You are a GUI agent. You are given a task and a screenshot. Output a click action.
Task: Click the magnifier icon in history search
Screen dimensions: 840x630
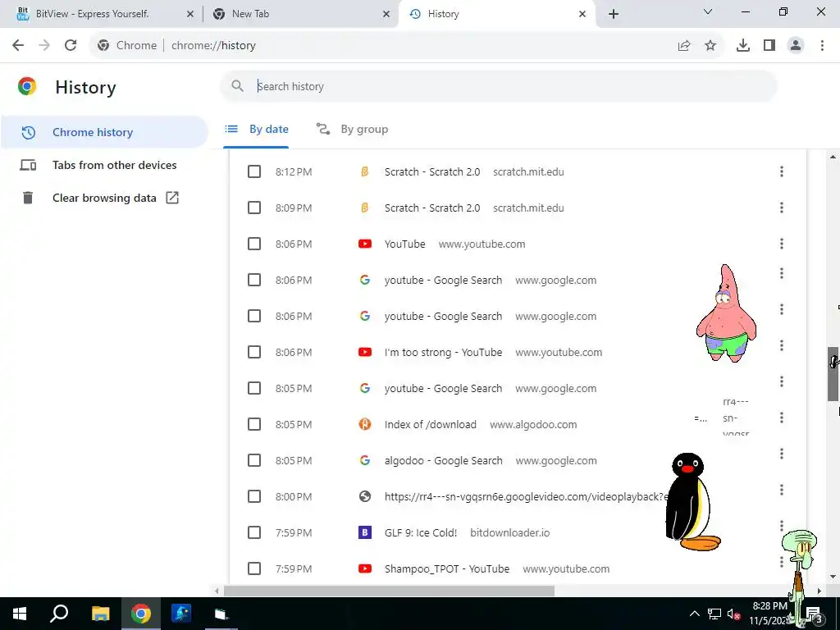(x=237, y=85)
